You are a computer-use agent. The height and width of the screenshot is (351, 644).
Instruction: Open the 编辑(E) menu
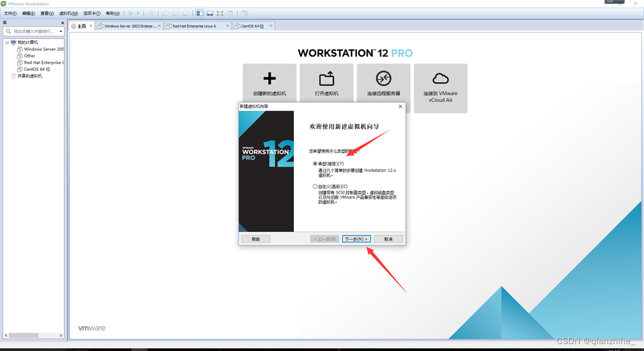[28, 14]
